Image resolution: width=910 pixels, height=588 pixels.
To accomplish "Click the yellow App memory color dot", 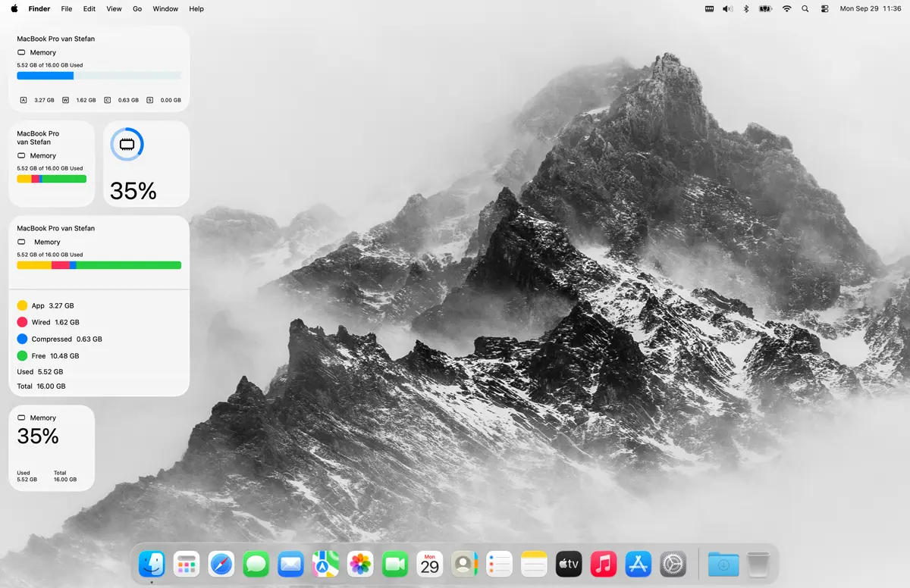I will pyautogui.click(x=22, y=305).
